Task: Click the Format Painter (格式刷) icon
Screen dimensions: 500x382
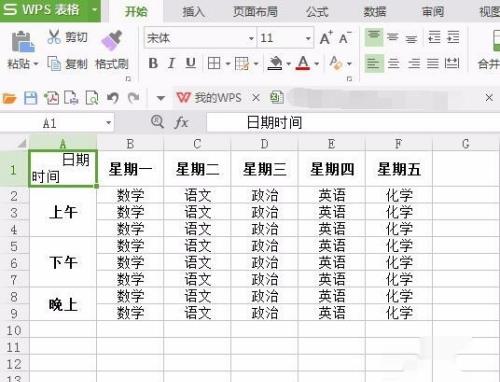Action: (111, 40)
